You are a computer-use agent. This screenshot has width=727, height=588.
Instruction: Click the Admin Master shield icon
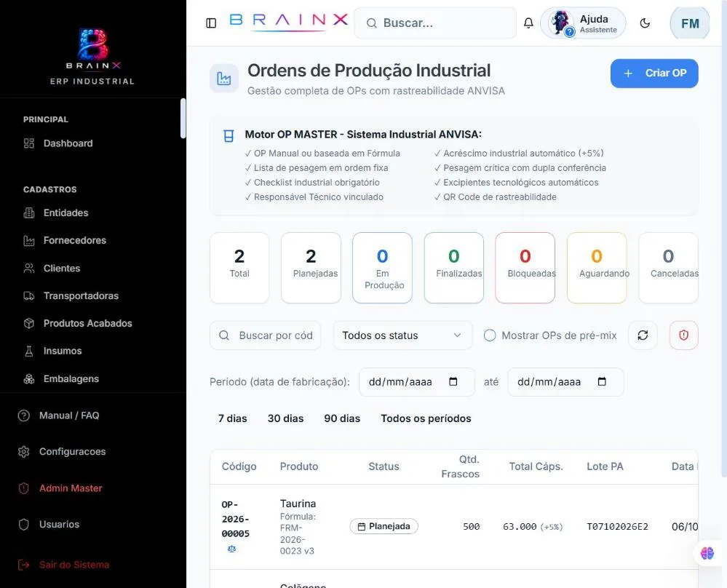[23, 488]
